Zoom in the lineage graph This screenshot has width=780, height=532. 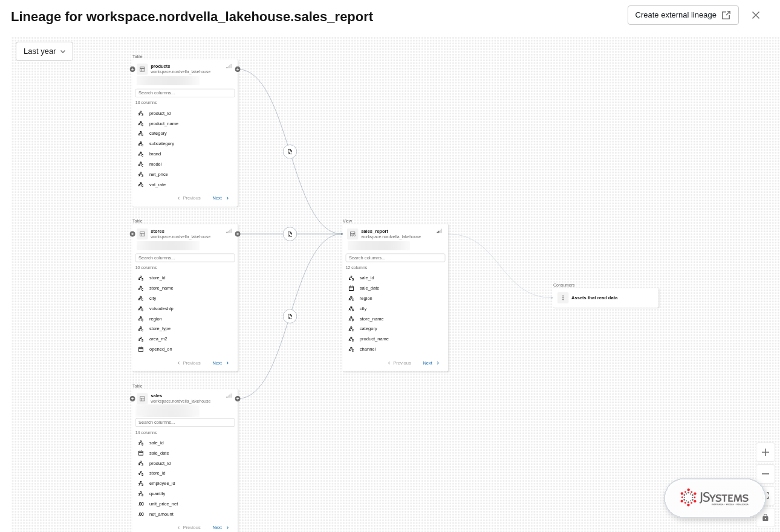pos(765,452)
